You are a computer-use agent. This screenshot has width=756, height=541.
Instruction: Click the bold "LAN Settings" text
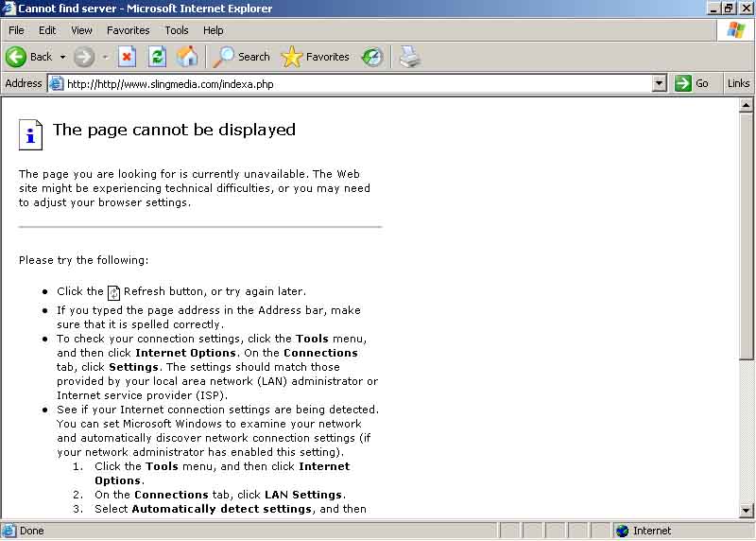pos(303,495)
